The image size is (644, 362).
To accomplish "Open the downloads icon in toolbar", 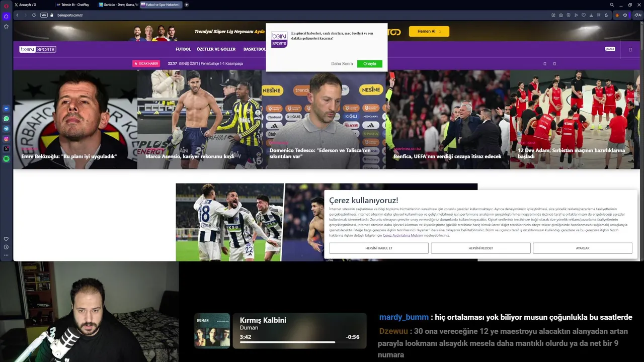I will click(591, 15).
